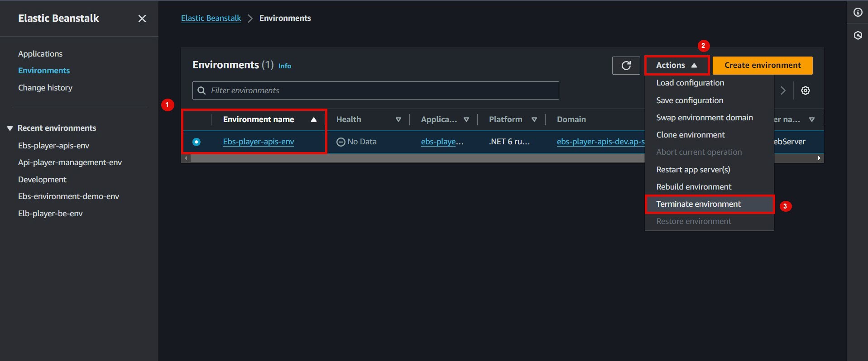This screenshot has height=361, width=868.
Task: Open recent environment Elb-player-be-env
Action: (50, 214)
